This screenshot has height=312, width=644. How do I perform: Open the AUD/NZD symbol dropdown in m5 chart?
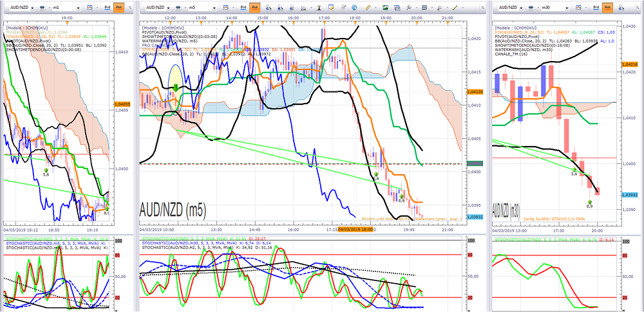click(168, 7)
